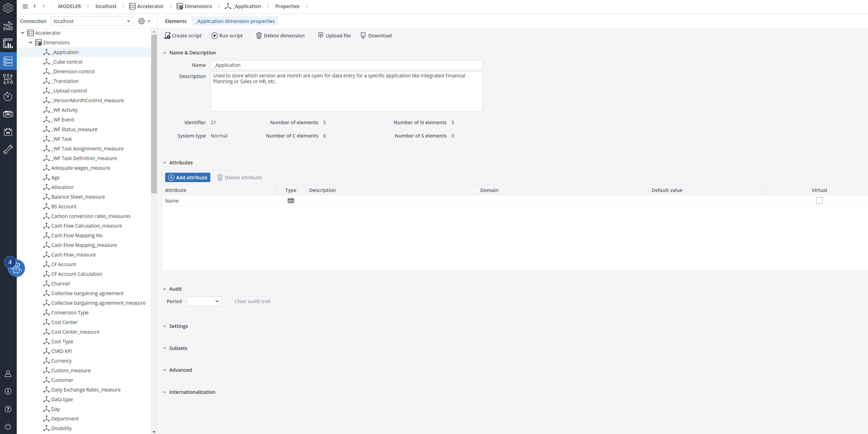Click the Add attribute button
Screen dimensions: 868x434
(188, 177)
